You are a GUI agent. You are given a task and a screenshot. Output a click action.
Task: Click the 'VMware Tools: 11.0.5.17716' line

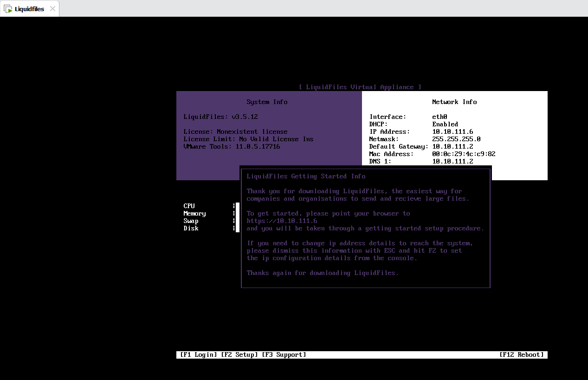(232, 147)
